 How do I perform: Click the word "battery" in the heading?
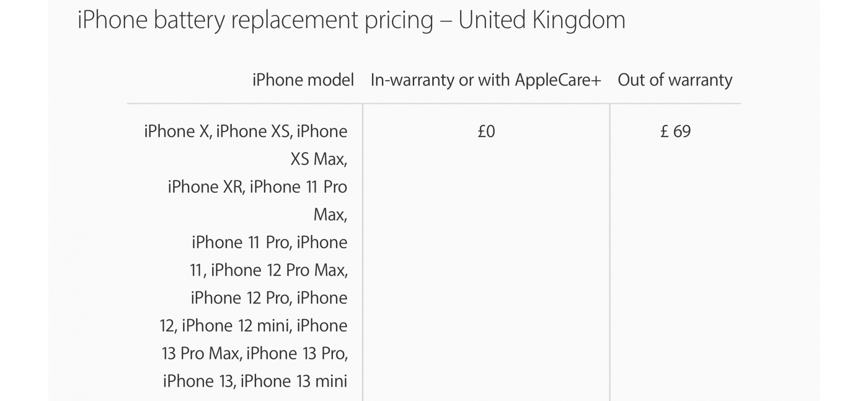click(x=189, y=20)
